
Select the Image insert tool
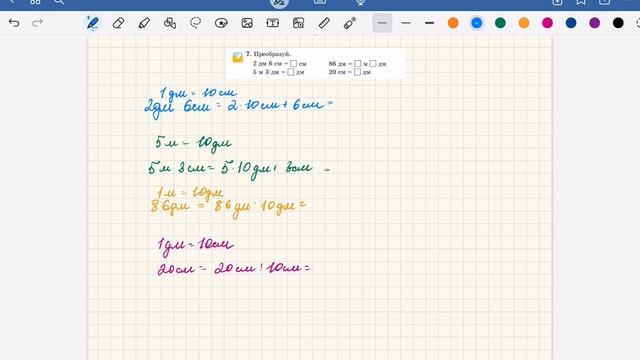click(x=247, y=23)
